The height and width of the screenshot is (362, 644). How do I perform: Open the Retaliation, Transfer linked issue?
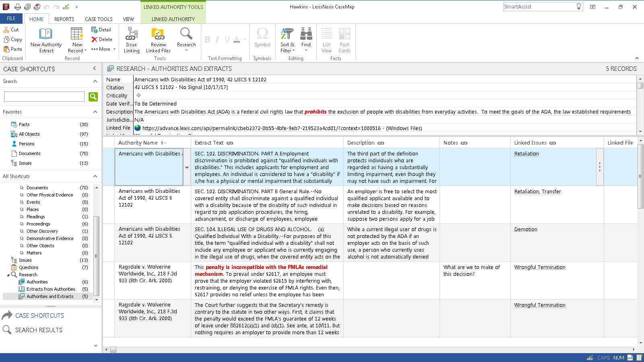(x=537, y=192)
